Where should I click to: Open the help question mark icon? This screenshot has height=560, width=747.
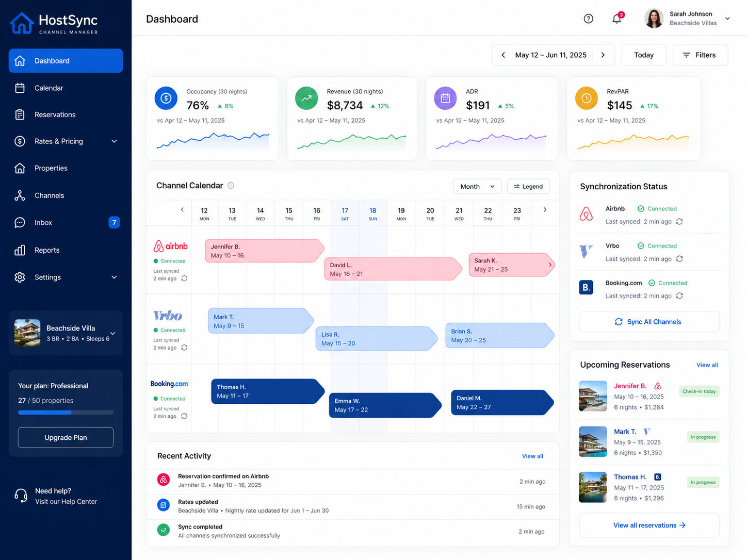[588, 19]
